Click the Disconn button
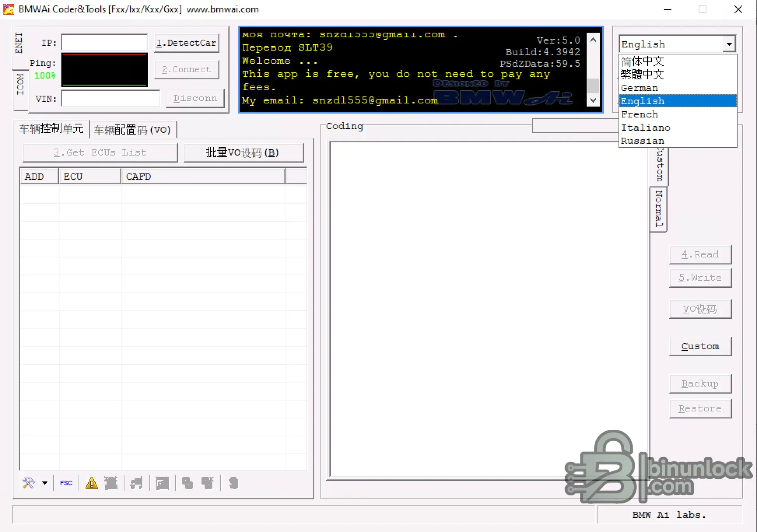The width and height of the screenshot is (757, 532). [x=195, y=98]
